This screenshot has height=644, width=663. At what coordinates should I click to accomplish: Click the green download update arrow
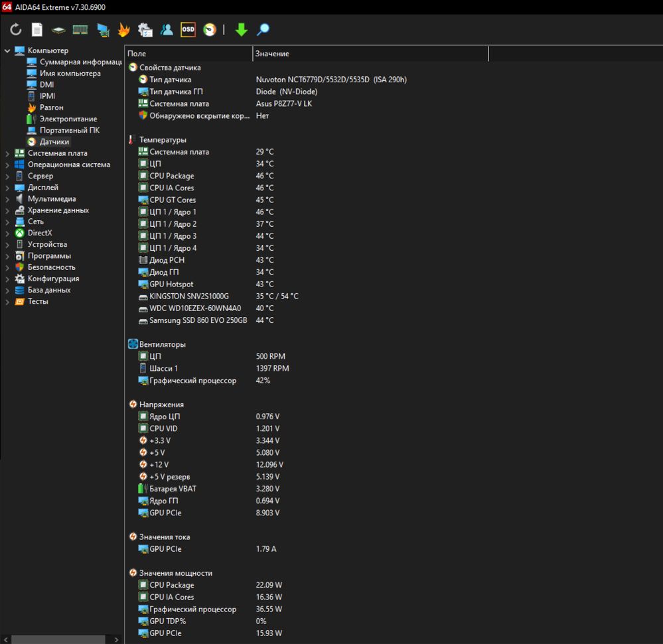click(242, 30)
